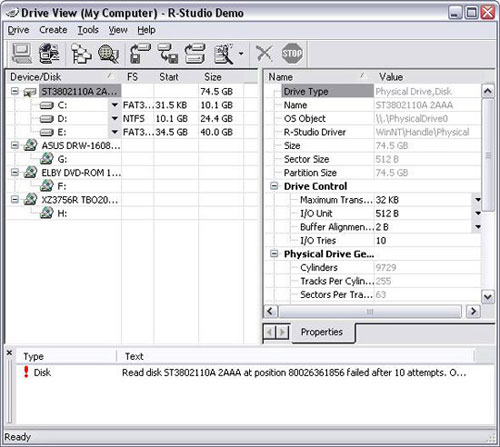Collapse the Physical Drive Geometry group
The width and height of the screenshot is (500, 447).
[274, 254]
